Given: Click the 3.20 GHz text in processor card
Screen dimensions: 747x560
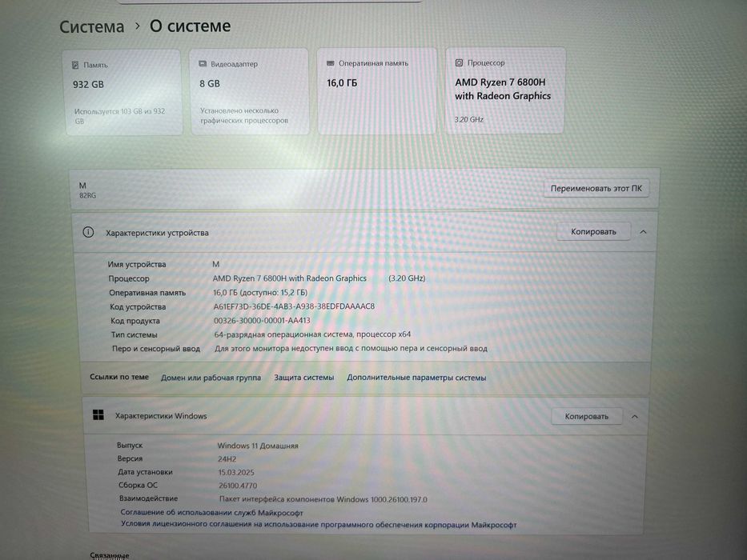Looking at the screenshot, I should click(469, 119).
